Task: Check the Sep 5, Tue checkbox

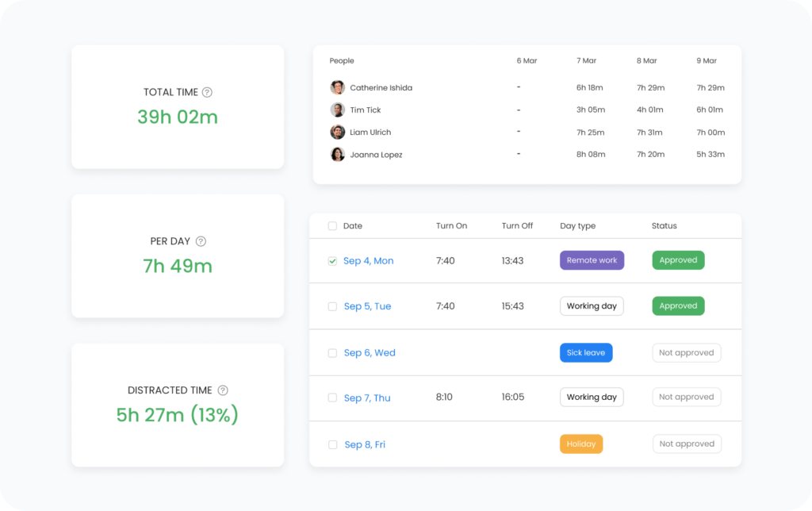Action: 332,306
